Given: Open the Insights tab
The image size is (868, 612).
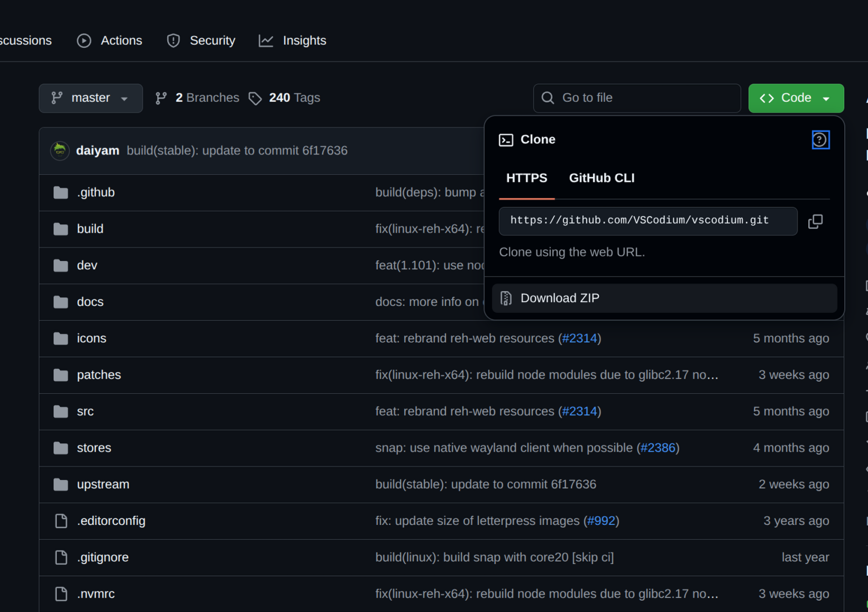Looking at the screenshot, I should pyautogui.click(x=293, y=40).
